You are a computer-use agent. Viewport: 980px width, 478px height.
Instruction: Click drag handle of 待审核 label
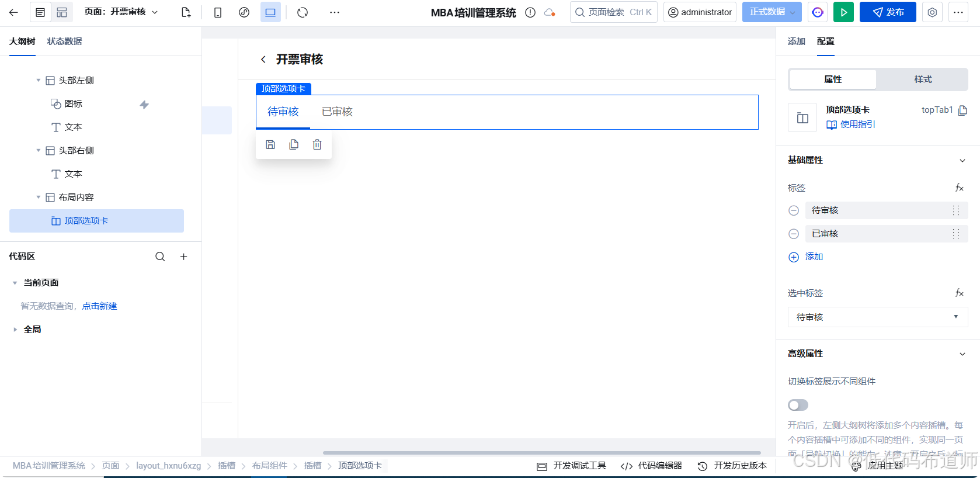coord(956,210)
